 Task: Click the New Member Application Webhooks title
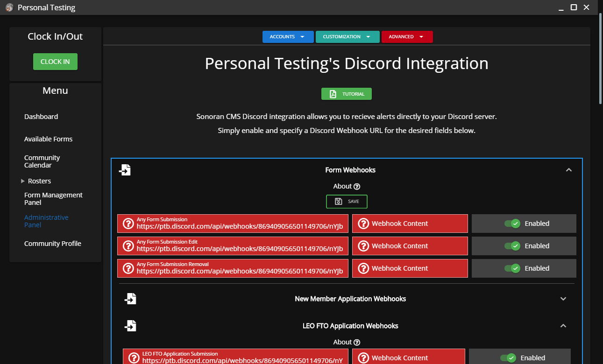coord(350,299)
